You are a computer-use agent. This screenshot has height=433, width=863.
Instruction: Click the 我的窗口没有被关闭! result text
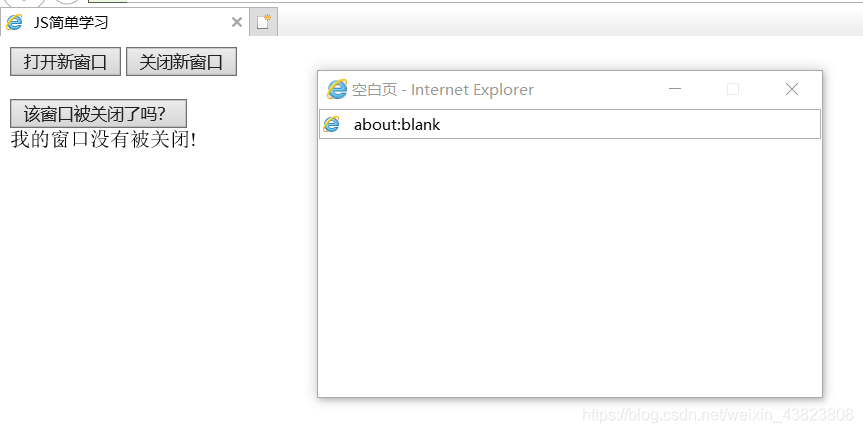point(103,139)
